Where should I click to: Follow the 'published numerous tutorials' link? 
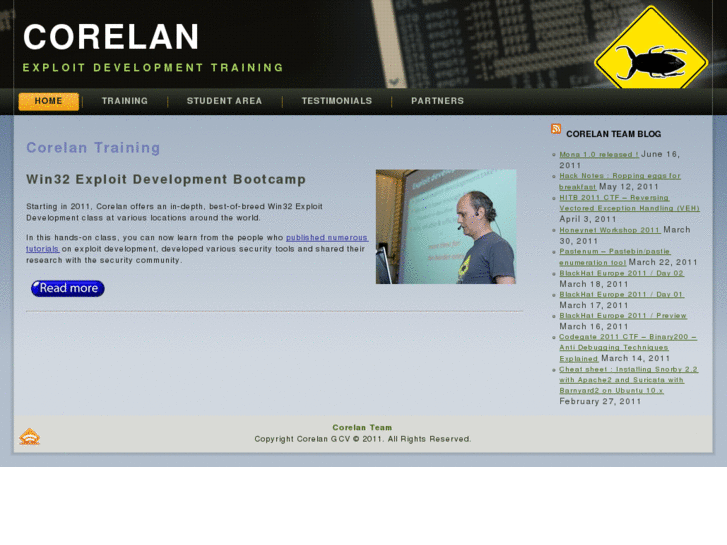point(327,237)
